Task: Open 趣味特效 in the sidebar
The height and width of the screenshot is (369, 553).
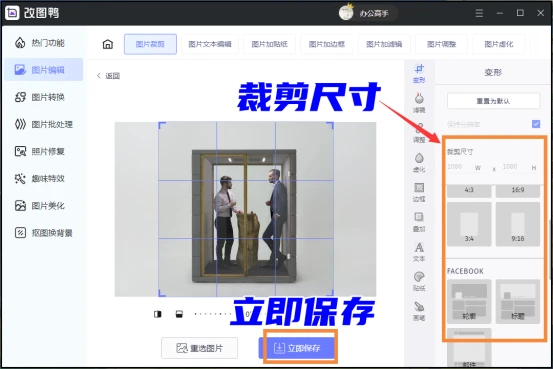Action: [x=40, y=179]
